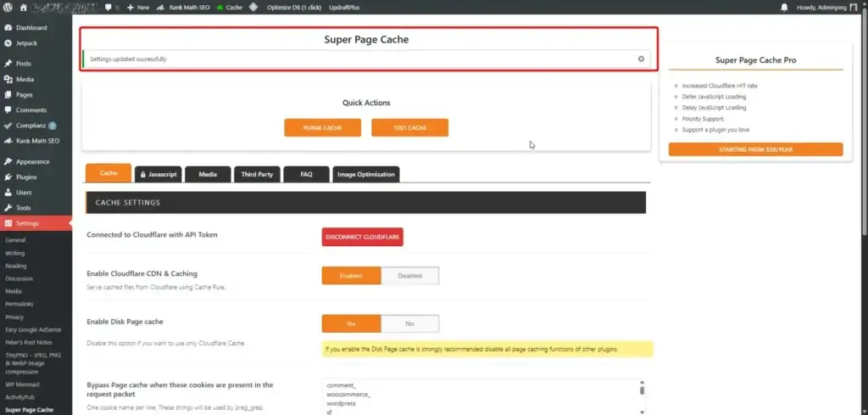868x415 pixels.
Task: Click the Pages icon in sidebar
Action: (8, 95)
